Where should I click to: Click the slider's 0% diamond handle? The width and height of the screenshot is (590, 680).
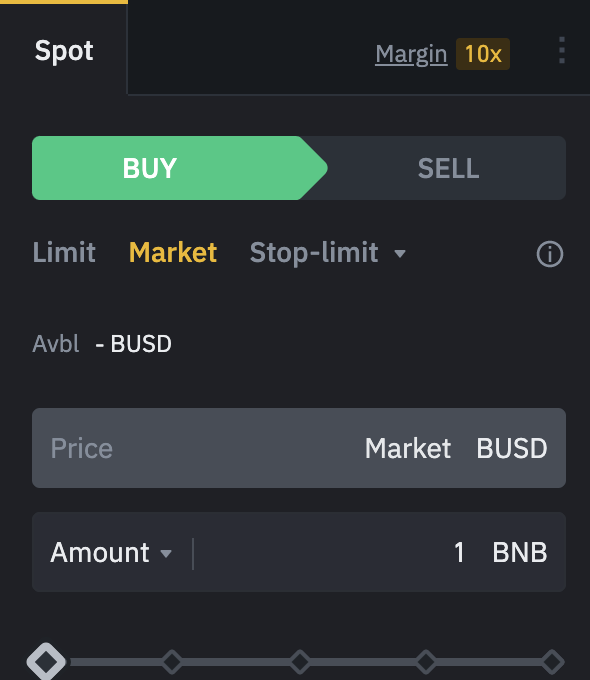pos(46,662)
